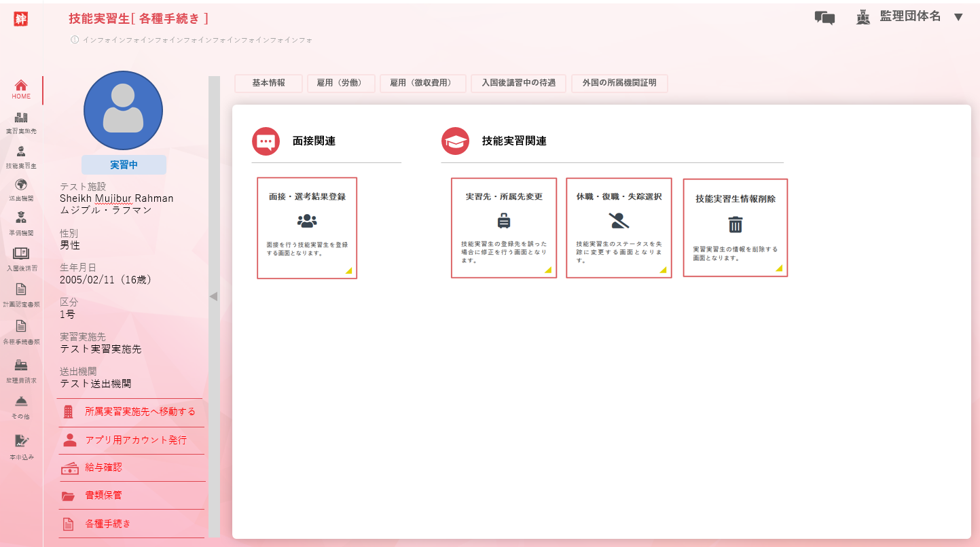This screenshot has height=547, width=980.
Task: Open 監理費請求 register icon in sidebar
Action: pos(21,370)
